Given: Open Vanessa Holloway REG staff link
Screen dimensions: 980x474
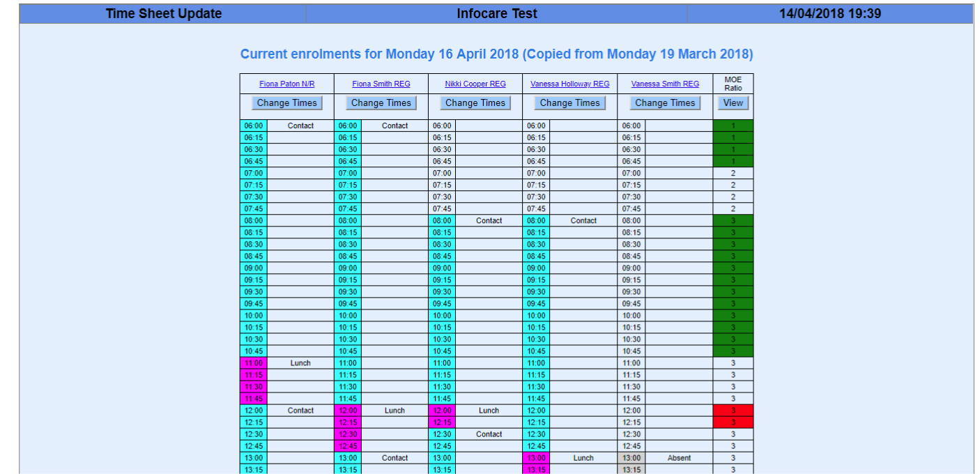Looking at the screenshot, I should (x=569, y=84).
